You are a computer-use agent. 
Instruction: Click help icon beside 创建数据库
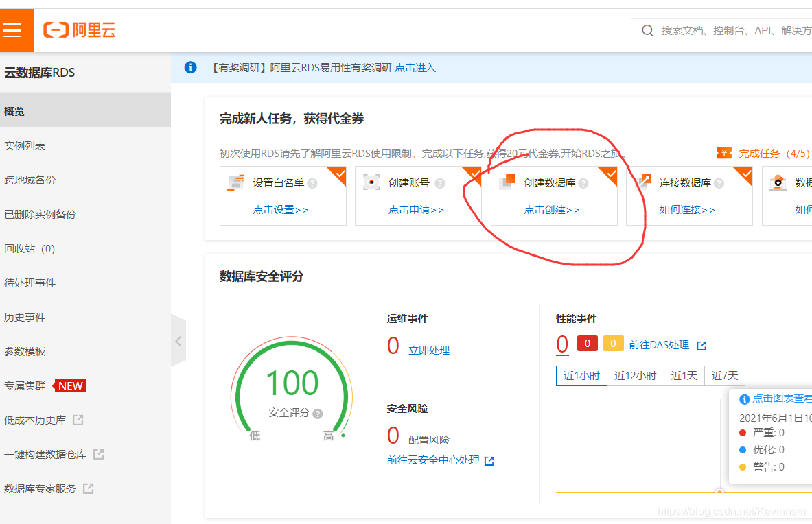[x=583, y=183]
